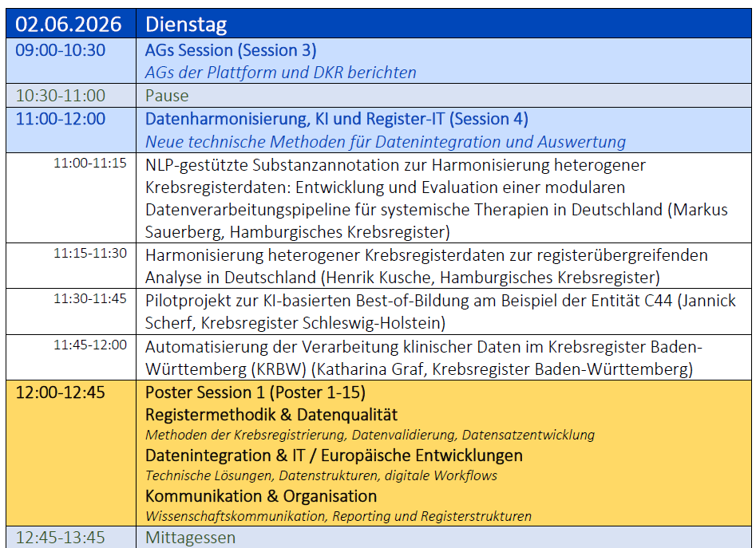Select the AGs Session (Session 3) title

pyautogui.click(x=231, y=50)
